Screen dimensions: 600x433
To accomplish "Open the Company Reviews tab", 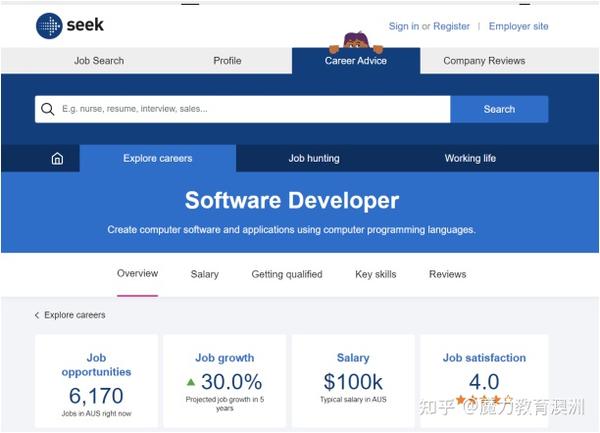I will click(484, 60).
